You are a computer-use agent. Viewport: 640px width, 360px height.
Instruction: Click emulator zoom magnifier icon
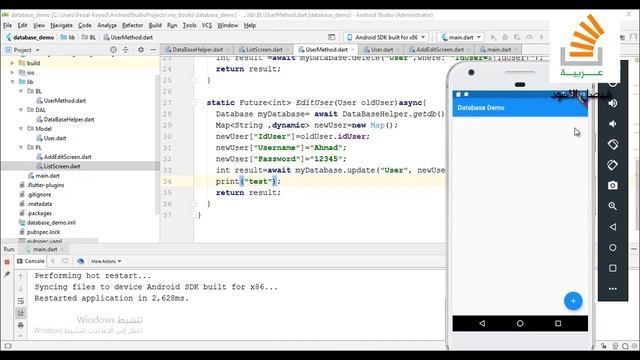[x=613, y=206]
